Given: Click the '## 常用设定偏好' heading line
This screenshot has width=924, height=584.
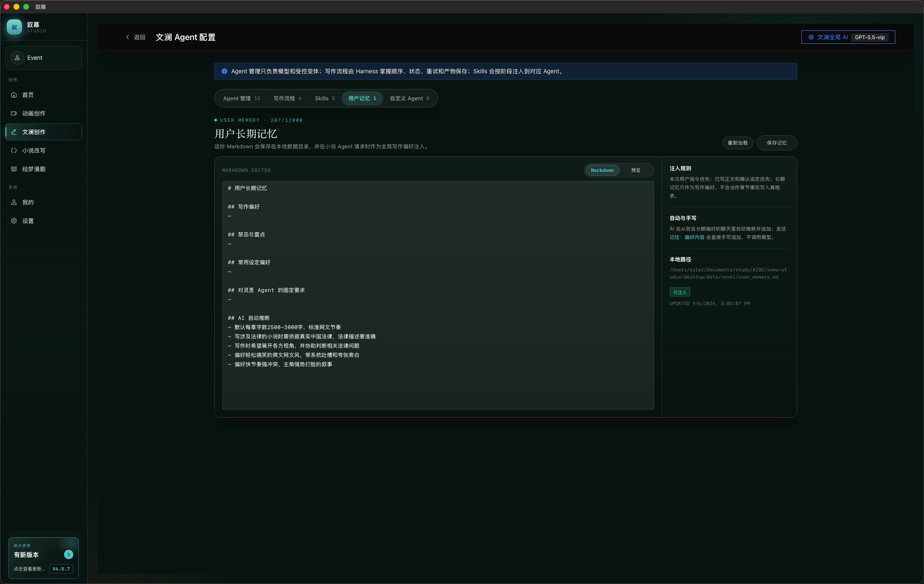Looking at the screenshot, I should [249, 262].
